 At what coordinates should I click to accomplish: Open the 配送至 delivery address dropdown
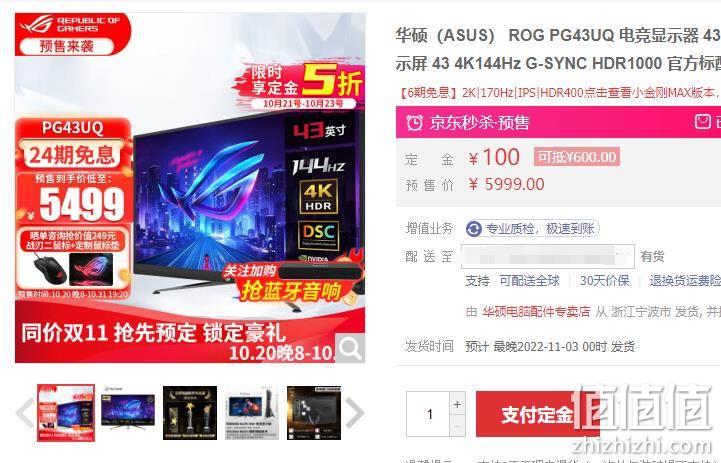point(548,257)
